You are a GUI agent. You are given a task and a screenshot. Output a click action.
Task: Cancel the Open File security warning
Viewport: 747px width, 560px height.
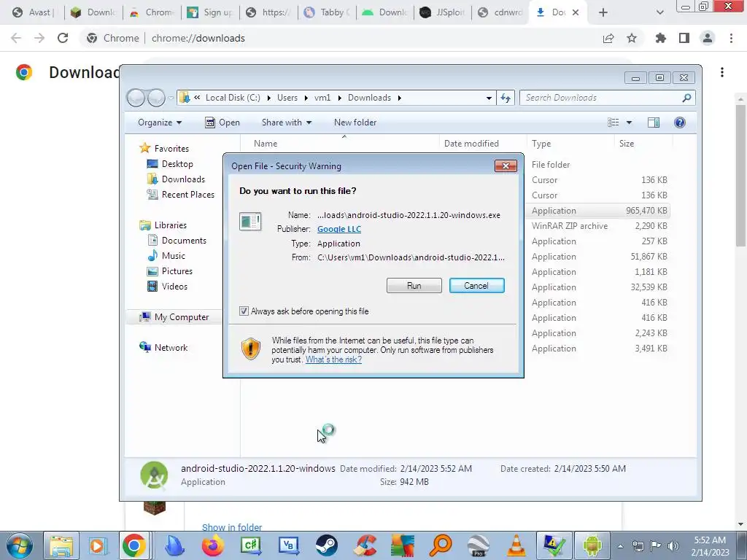pos(476,286)
